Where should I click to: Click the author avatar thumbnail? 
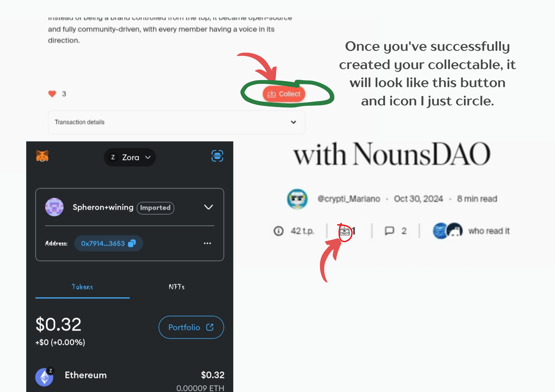[x=297, y=199]
